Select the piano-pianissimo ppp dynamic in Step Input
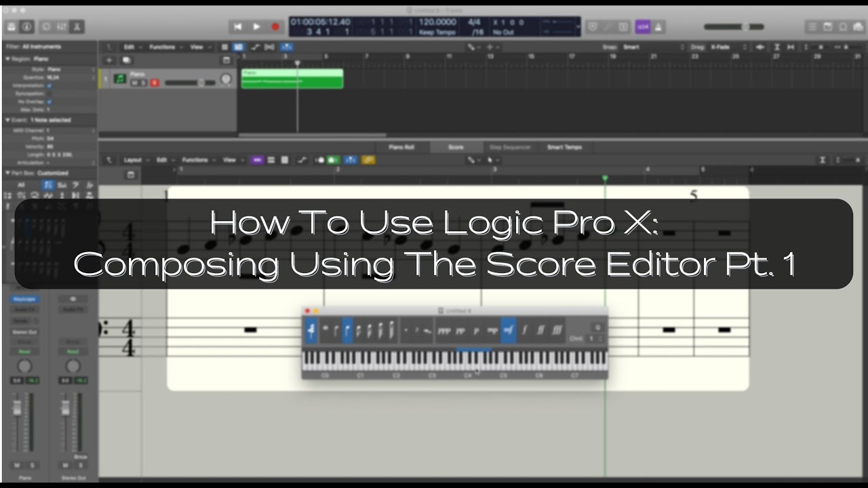 pos(445,331)
